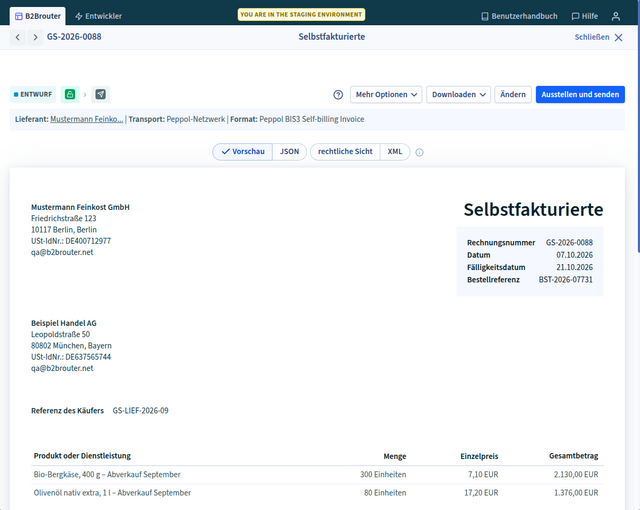Click the Mustermann Feinkost GmbH name
Image resolution: width=640 pixels, height=510 pixels.
[80, 207]
